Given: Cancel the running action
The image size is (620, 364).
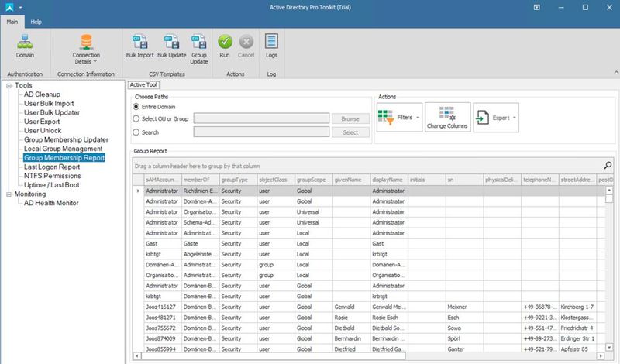Looking at the screenshot, I should 246,46.
